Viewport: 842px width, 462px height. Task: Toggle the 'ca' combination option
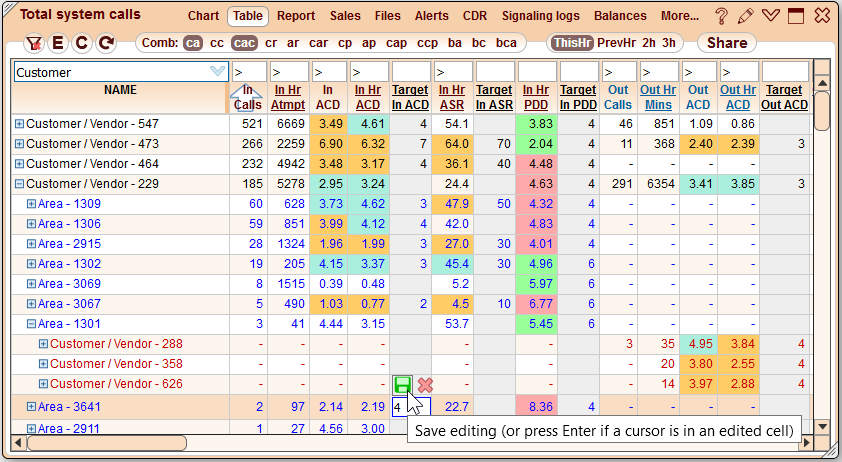[193, 43]
